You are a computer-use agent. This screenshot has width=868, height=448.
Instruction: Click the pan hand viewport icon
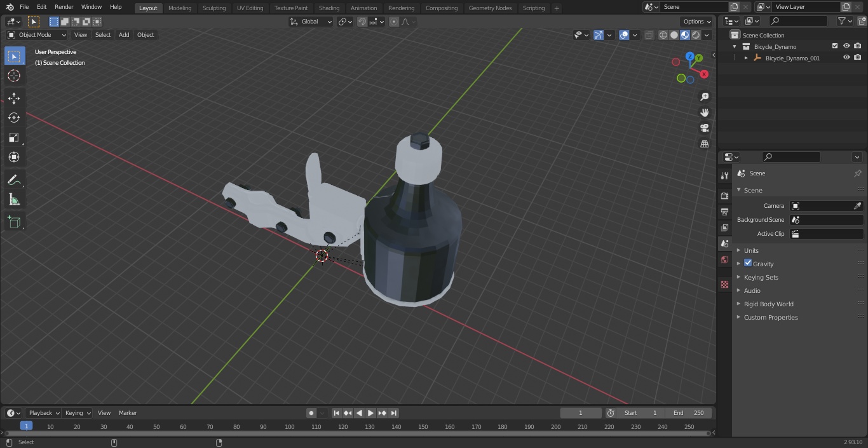point(704,112)
